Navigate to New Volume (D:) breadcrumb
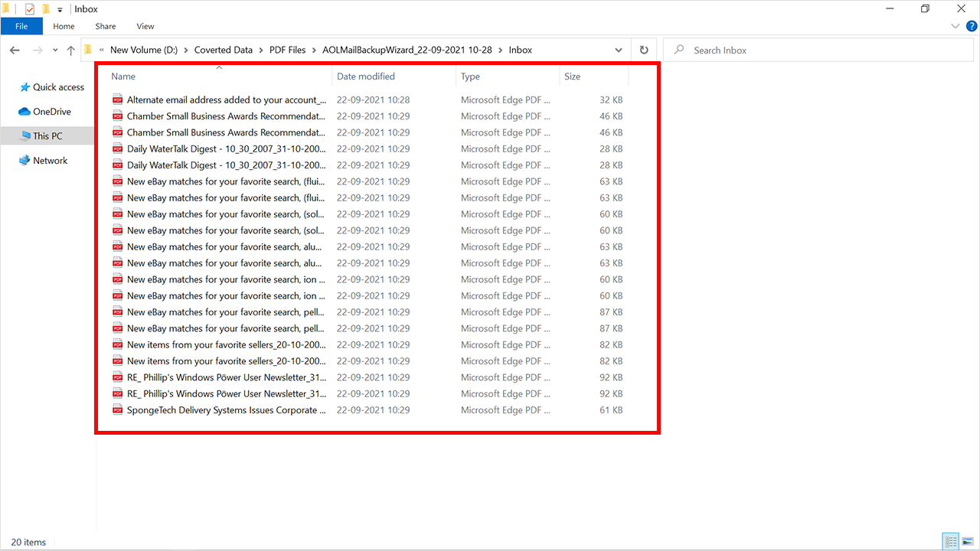Viewport: 980px width, 551px height. [144, 50]
